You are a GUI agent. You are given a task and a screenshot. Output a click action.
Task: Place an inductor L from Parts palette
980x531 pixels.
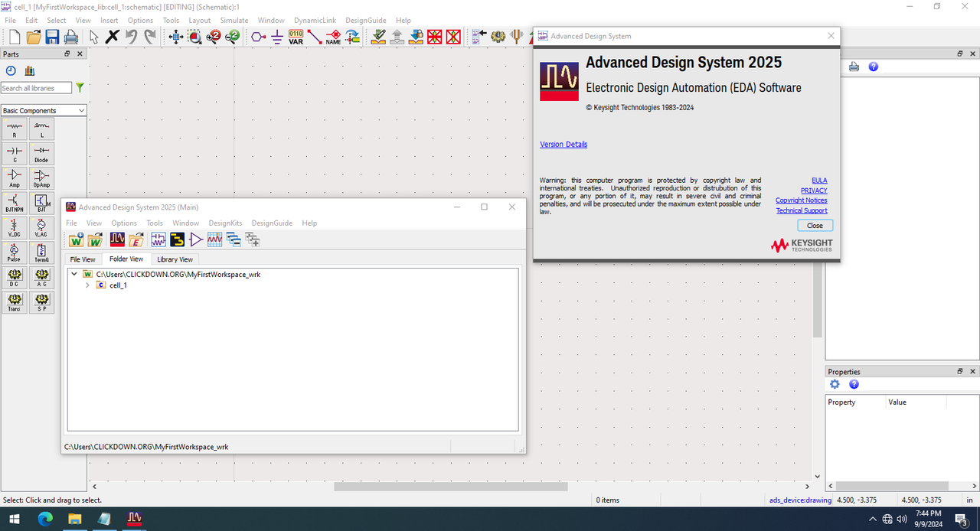(x=42, y=130)
